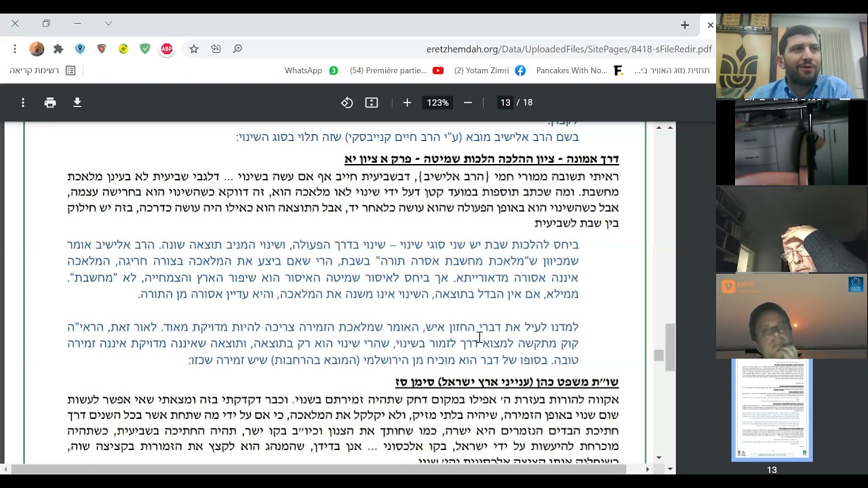
Task: Open the WhatsApp bookmark
Action: click(x=311, y=70)
